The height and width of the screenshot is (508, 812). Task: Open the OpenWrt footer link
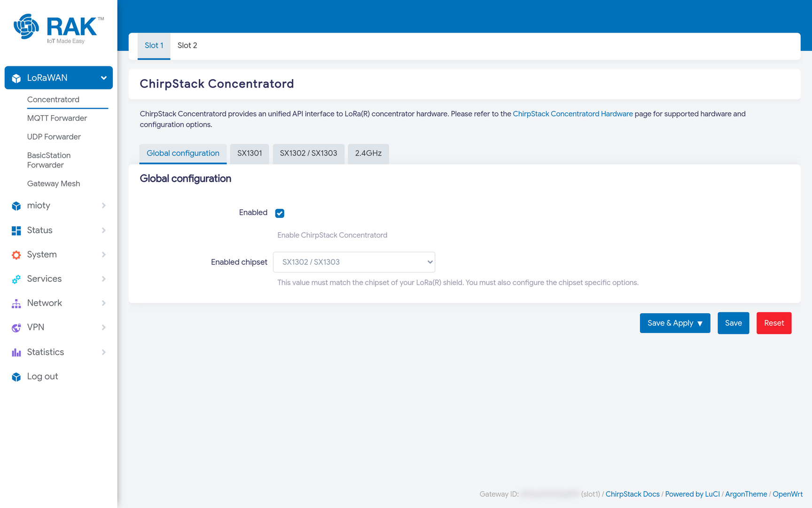pyautogui.click(x=788, y=494)
